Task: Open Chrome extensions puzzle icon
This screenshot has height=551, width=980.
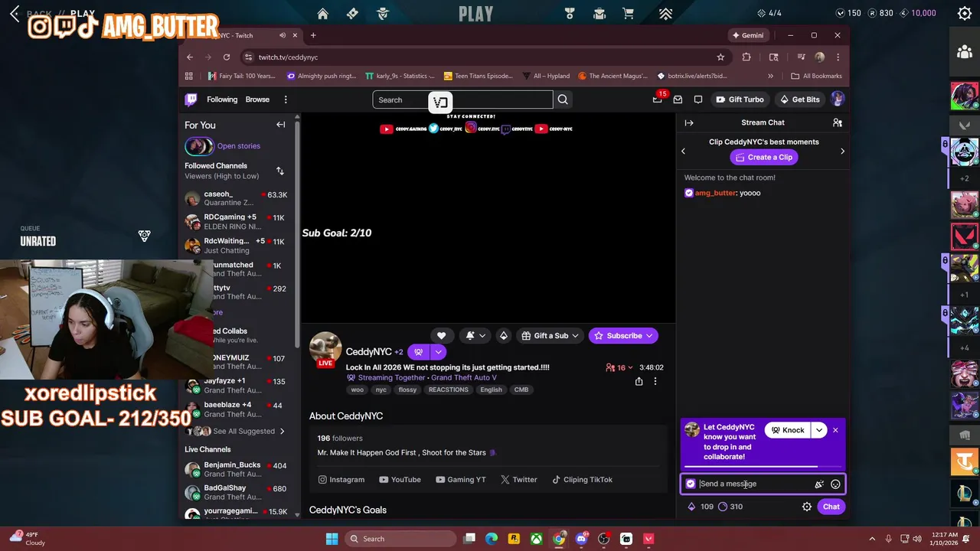Action: point(746,57)
